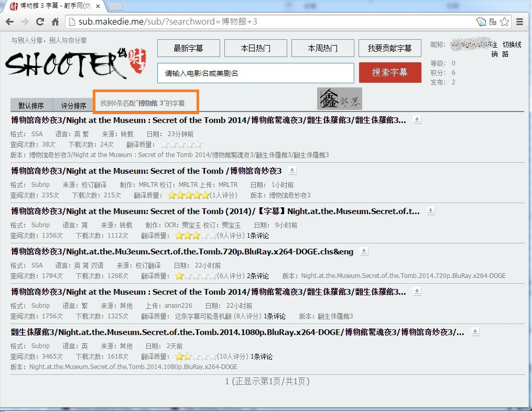Open the 本日热门 section
Screen dimensions: 532x412
(x=255, y=48)
